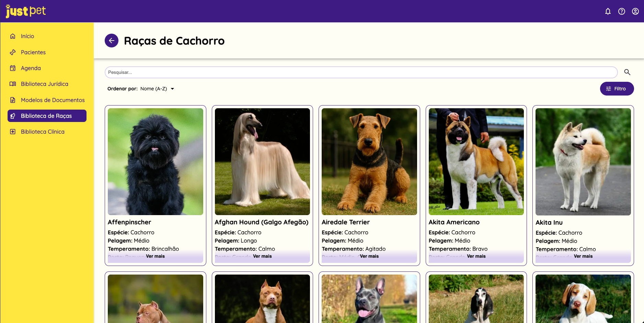
Task: Click the Affenpinscher breed name
Action: 129,222
